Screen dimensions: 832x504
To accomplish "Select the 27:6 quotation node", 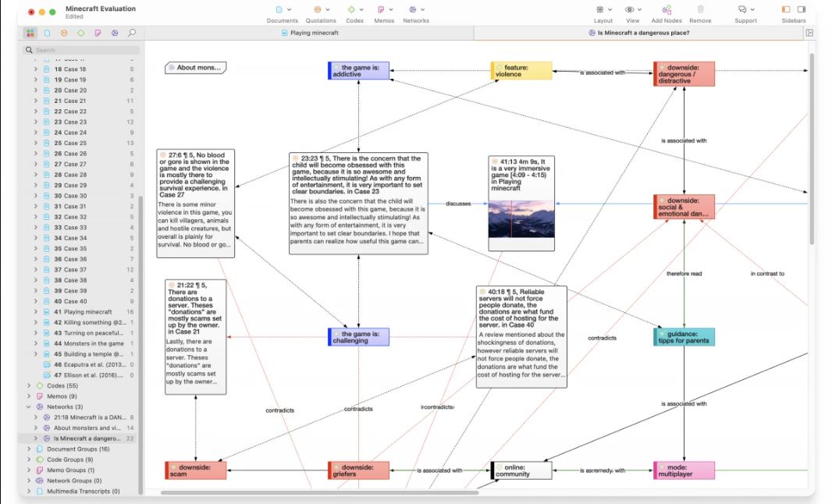I will point(195,204).
